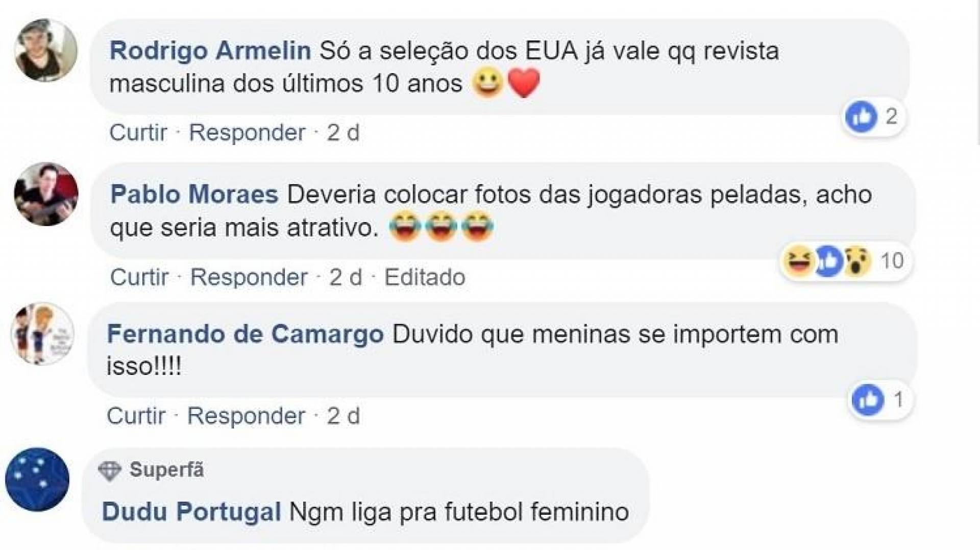Click the Superfã diamond badge icon

tap(110, 470)
